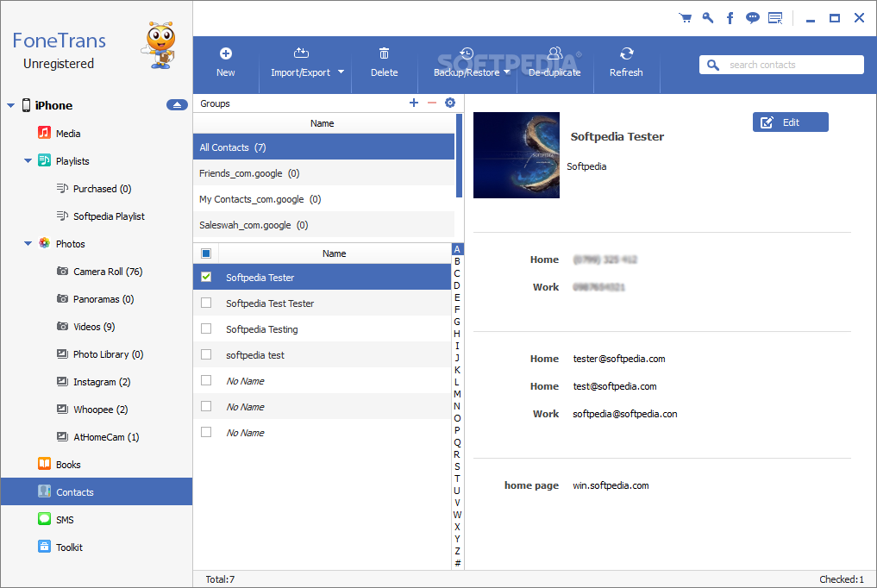Check the Softpedia Testing checkbox

[x=206, y=328]
